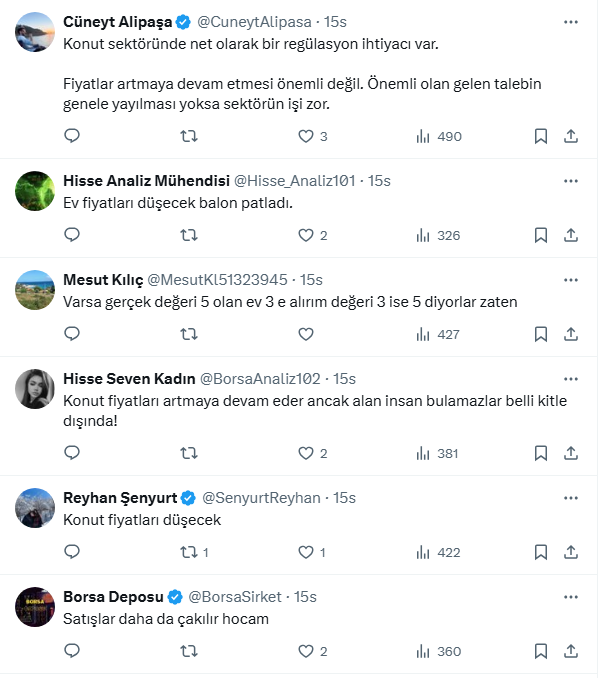Retweet the Hisse Analiz Mühendisi tweet
This screenshot has height=678, width=603.
[x=188, y=235]
